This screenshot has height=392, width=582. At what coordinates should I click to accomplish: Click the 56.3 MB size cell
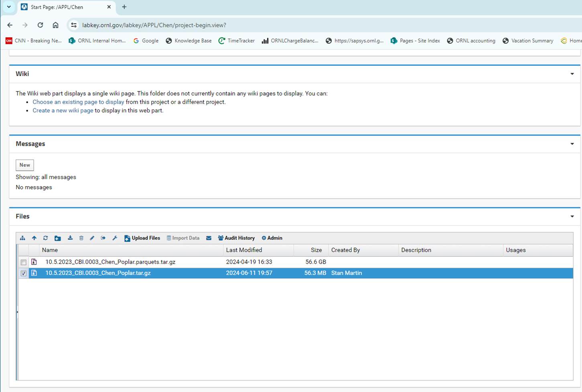click(x=315, y=273)
